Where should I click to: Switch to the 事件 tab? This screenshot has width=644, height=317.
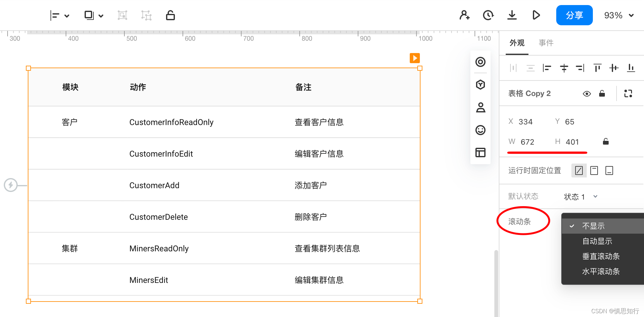click(x=546, y=43)
